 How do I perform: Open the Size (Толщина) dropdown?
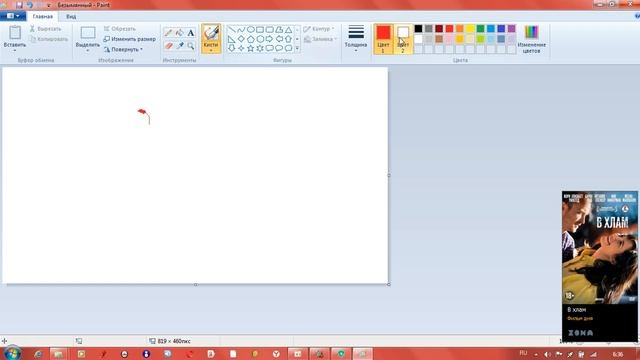click(356, 38)
